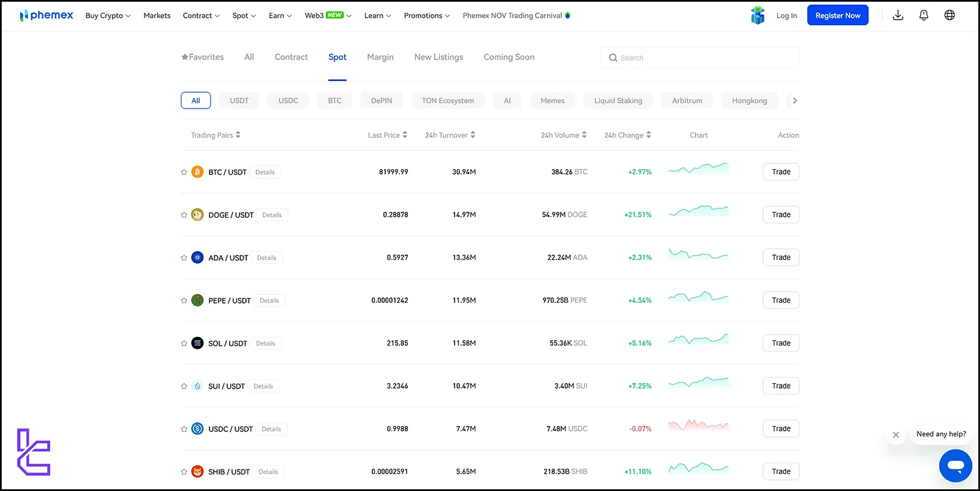Star the SHIB / USDT pair
This screenshot has height=491, width=980.
click(184, 472)
